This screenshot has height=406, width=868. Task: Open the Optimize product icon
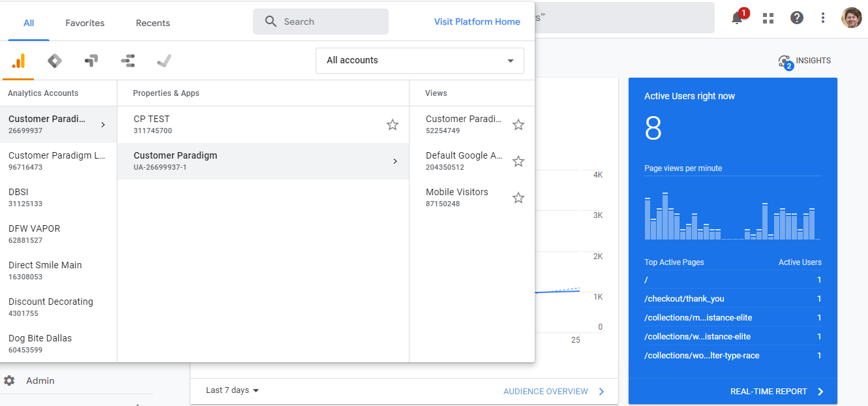click(55, 61)
